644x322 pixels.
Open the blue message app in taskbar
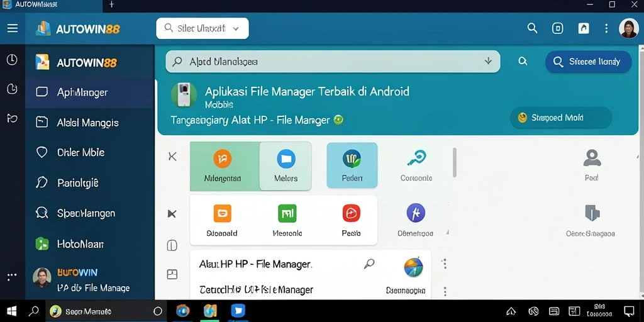[x=238, y=311]
